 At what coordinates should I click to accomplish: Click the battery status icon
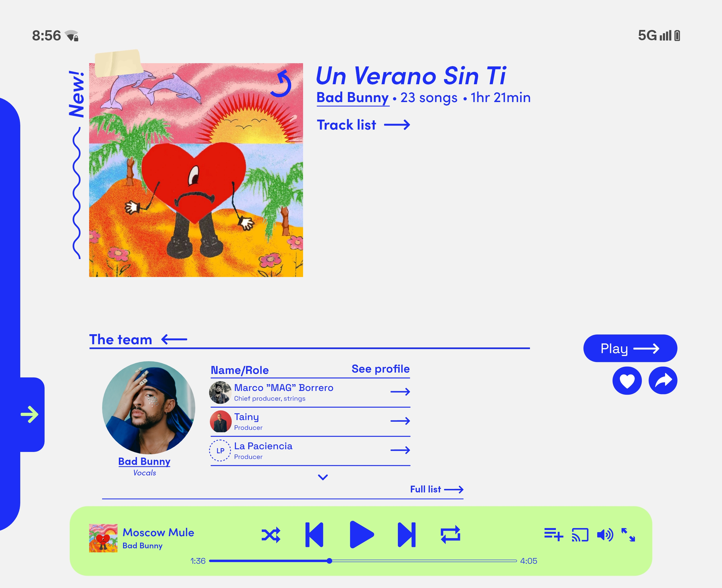[677, 35]
